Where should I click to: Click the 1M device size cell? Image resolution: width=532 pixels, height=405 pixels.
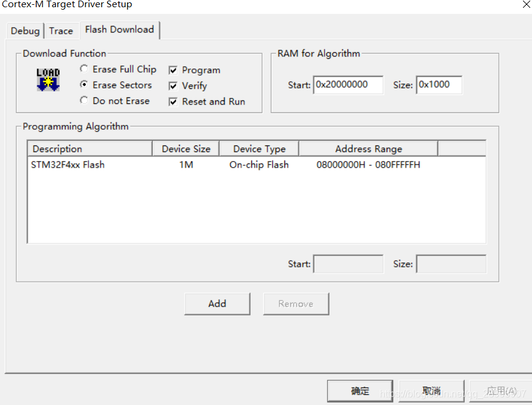pos(186,165)
